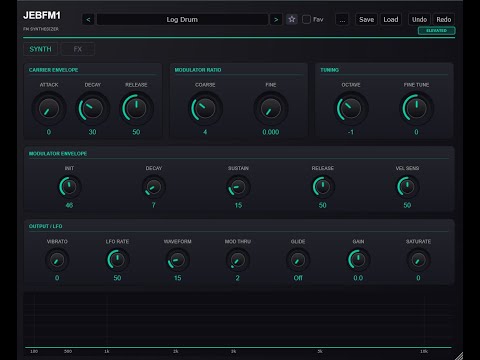Click the Octave value -1
Viewport: 480px width, 360px height.
tap(351, 132)
